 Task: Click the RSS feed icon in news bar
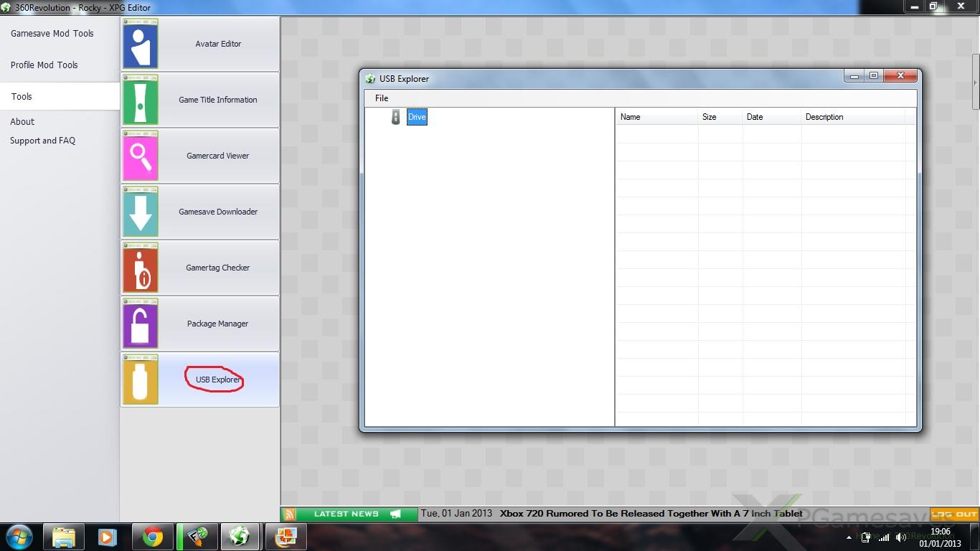tap(289, 514)
